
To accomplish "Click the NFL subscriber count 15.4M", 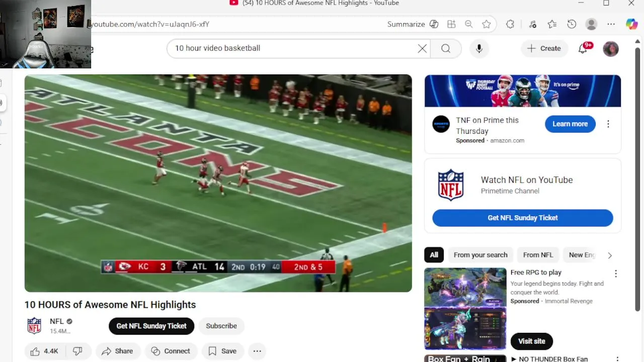I will point(60,331).
